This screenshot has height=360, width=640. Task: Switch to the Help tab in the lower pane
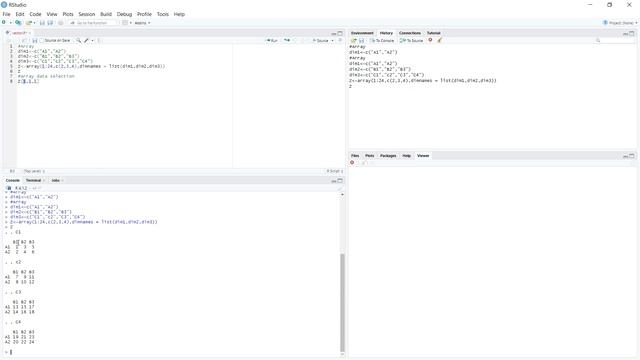pos(407,156)
